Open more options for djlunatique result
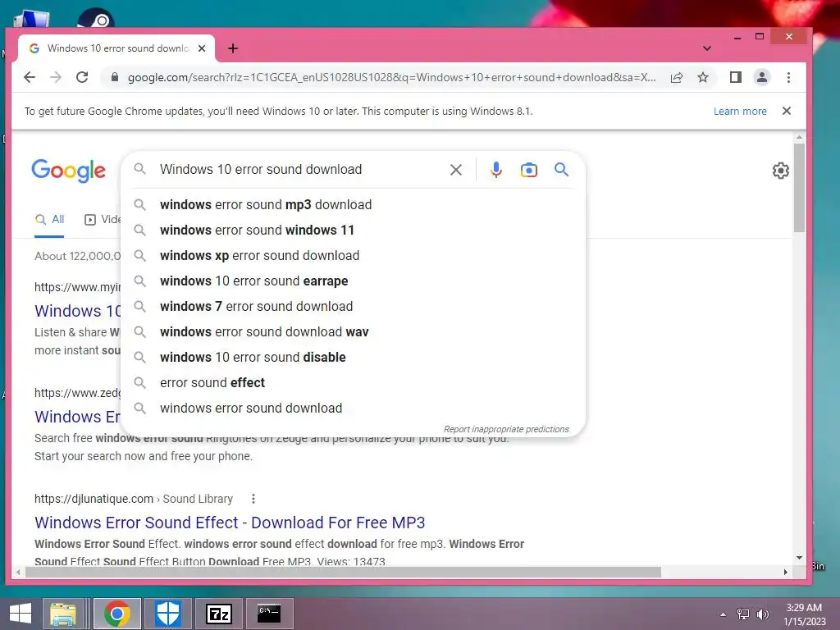 pos(253,499)
